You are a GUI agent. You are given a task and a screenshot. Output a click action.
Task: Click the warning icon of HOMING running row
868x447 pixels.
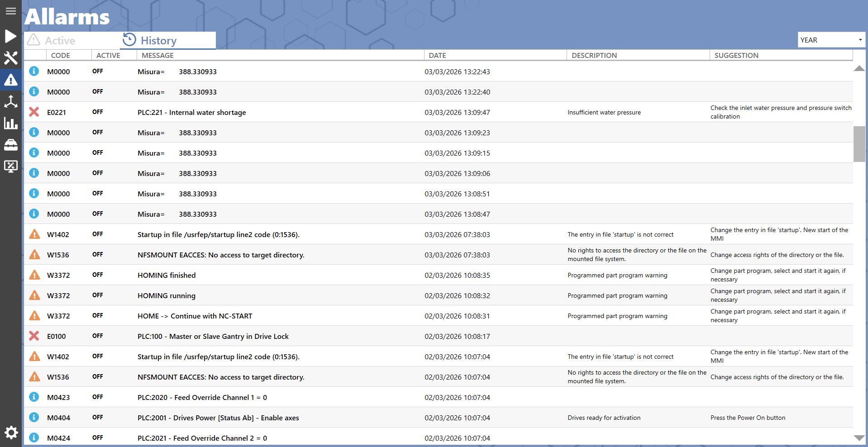pos(34,295)
